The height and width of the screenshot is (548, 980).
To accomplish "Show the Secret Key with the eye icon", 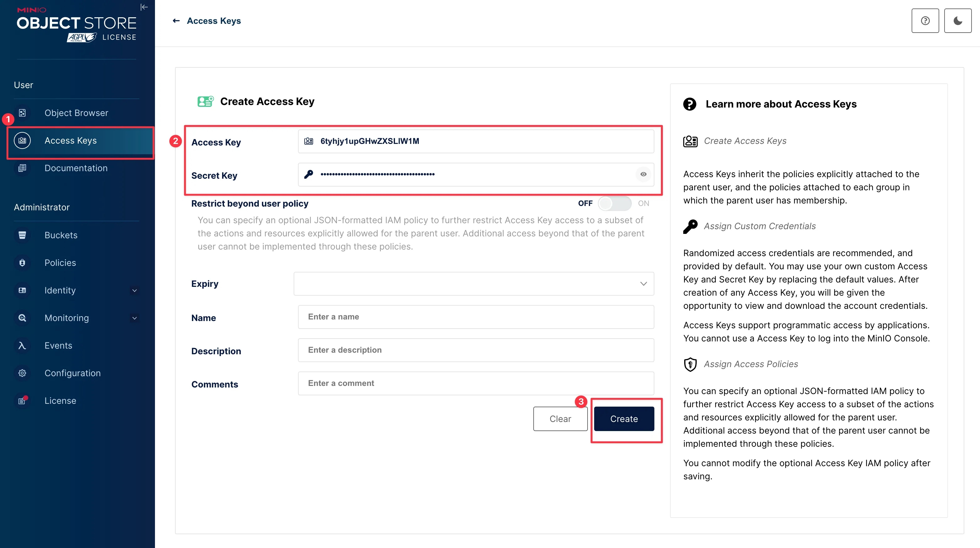I will pyautogui.click(x=643, y=174).
